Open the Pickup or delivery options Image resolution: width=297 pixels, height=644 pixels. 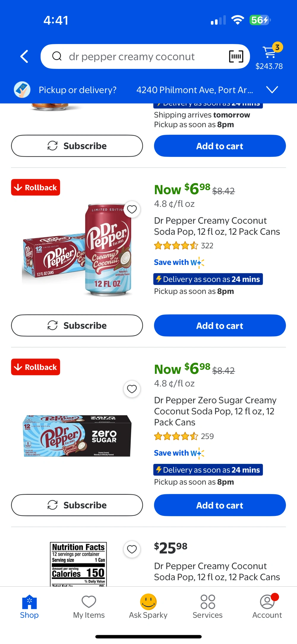78,90
